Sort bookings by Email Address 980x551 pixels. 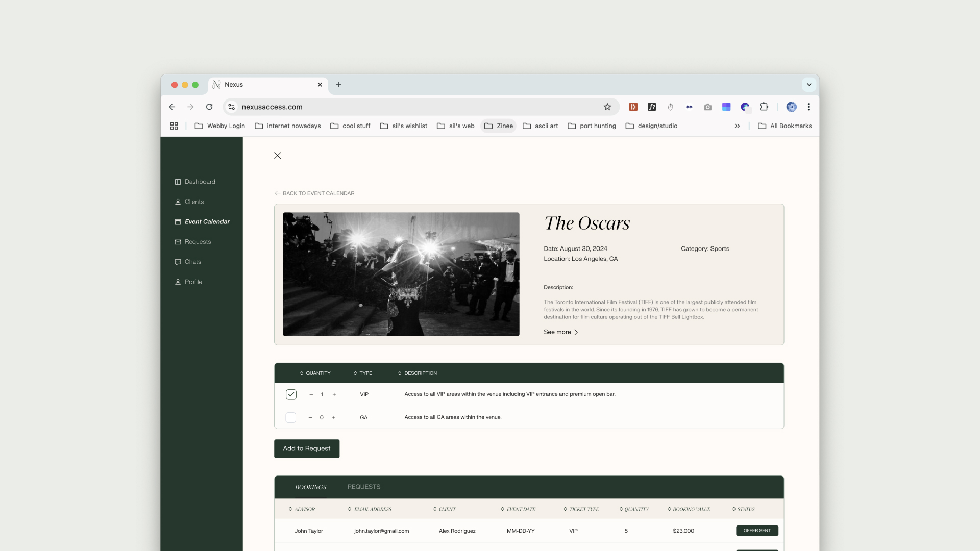[x=370, y=509]
